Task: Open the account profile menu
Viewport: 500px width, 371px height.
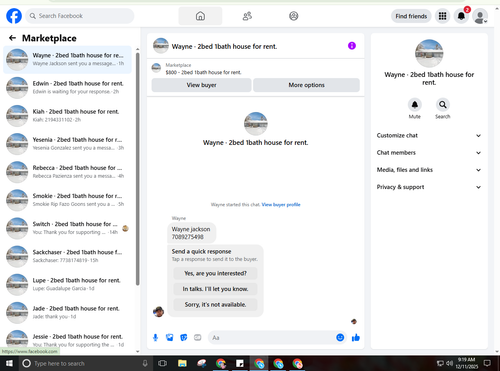Action: point(480,16)
